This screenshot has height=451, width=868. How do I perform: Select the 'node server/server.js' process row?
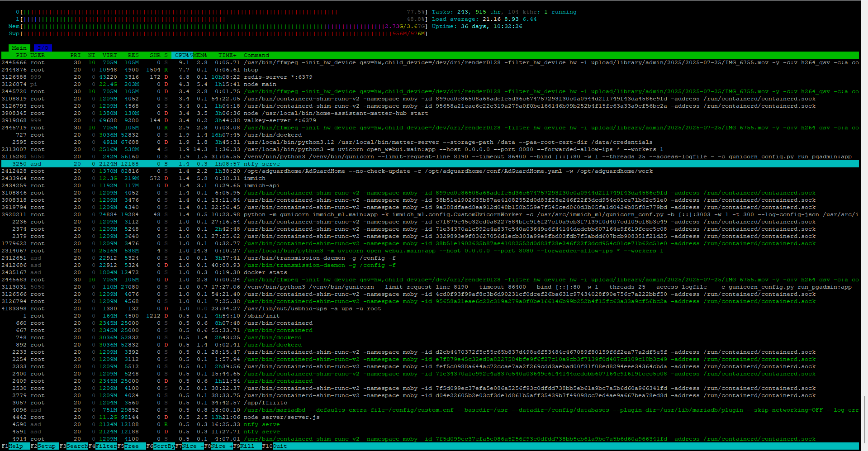tap(430, 417)
